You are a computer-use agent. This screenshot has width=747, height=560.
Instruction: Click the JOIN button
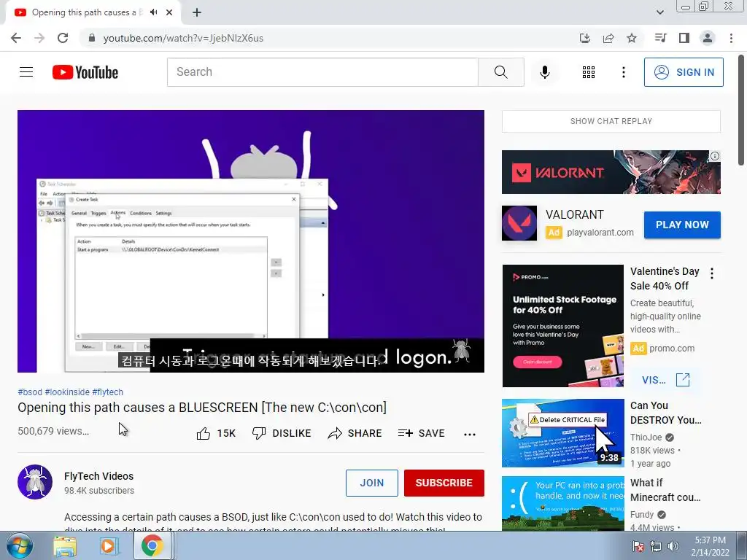pyautogui.click(x=371, y=483)
